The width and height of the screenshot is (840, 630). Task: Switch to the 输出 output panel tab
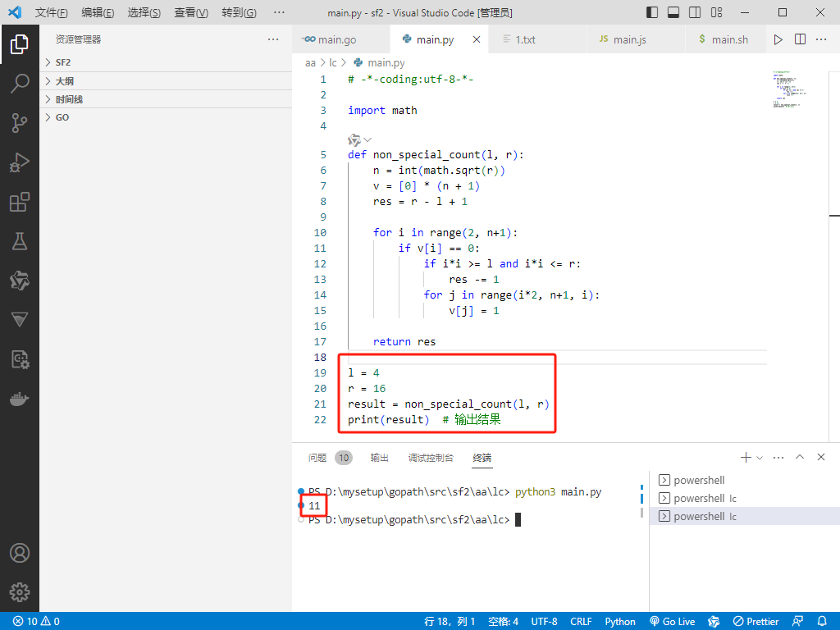379,458
